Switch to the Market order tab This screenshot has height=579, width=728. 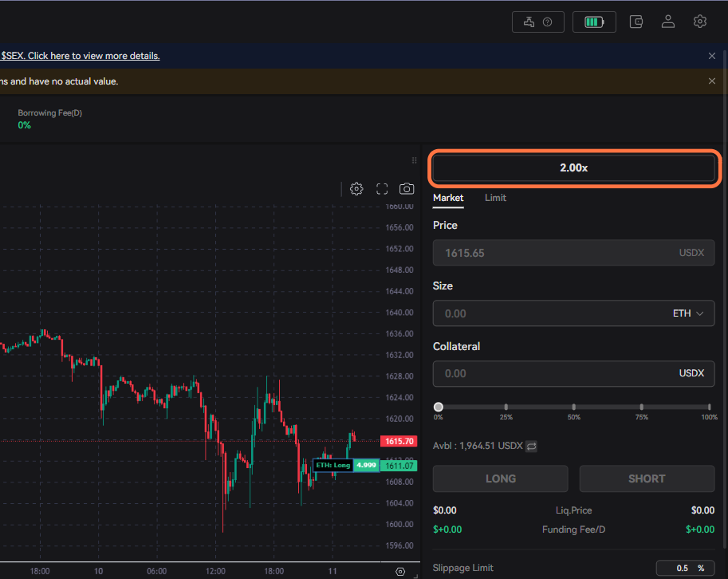(x=448, y=198)
